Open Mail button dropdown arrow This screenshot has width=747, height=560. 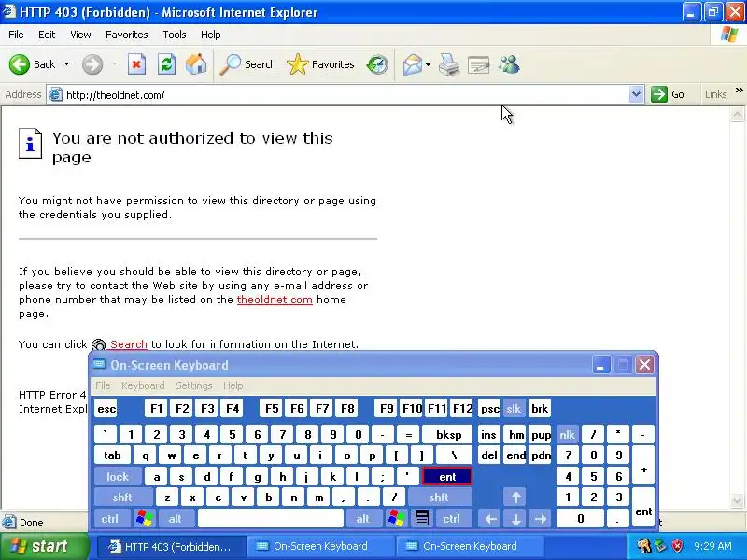[x=428, y=64]
